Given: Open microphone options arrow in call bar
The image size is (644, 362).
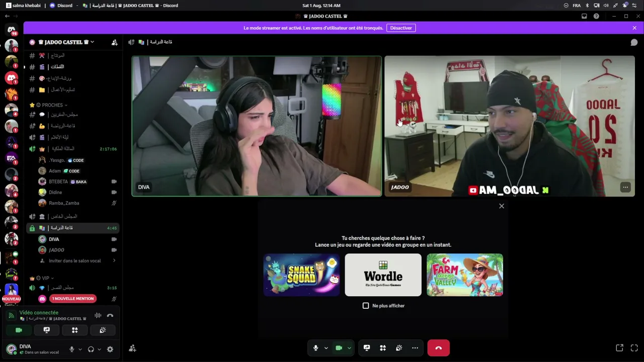Looking at the screenshot, I should [326, 348].
